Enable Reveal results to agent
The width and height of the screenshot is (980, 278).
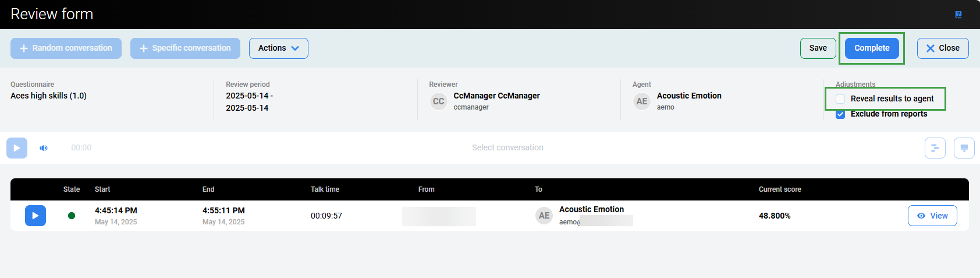840,99
